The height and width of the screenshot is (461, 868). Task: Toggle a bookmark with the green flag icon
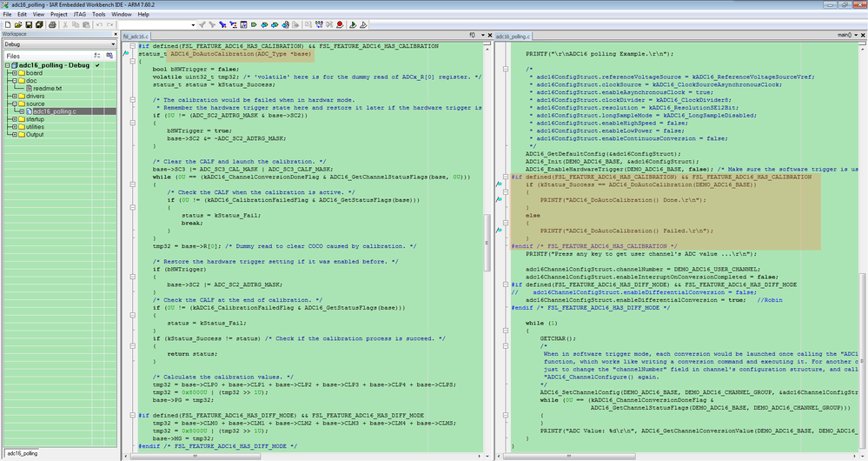[254, 25]
